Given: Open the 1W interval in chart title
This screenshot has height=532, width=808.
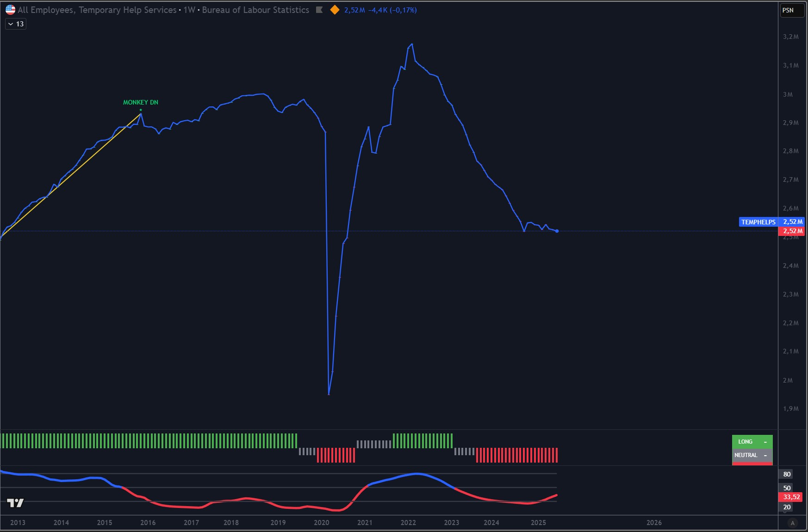Looking at the screenshot, I should coord(189,10).
